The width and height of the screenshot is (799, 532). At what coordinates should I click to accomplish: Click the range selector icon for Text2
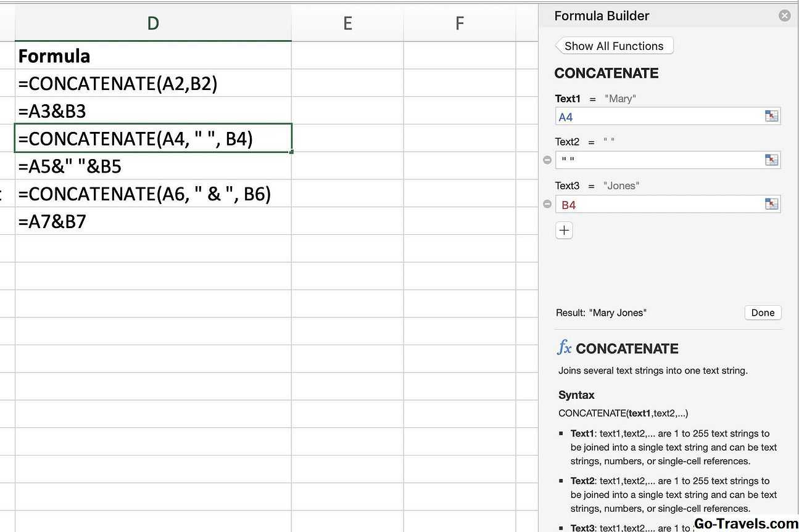pos(771,160)
